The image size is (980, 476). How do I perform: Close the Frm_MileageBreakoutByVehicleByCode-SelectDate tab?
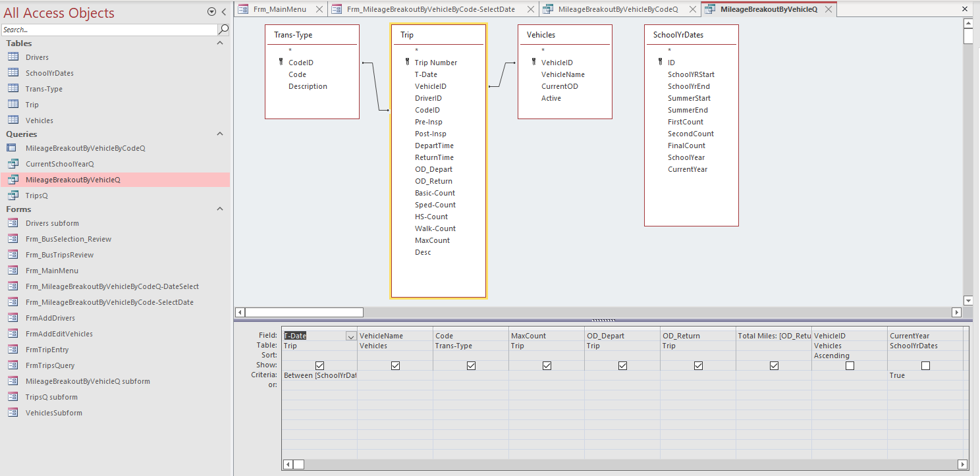point(531,9)
